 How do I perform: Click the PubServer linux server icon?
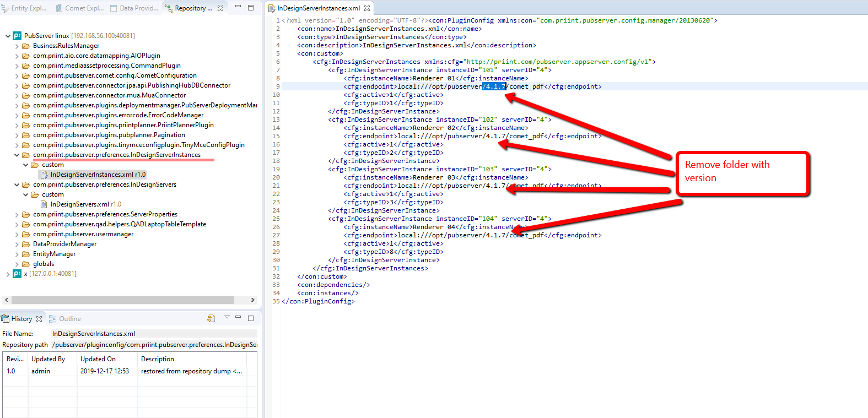18,36
